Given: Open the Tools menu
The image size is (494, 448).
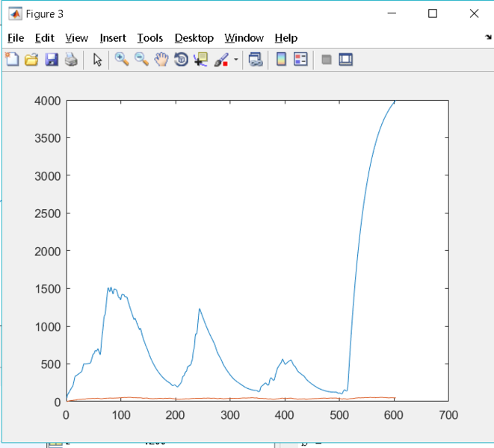Looking at the screenshot, I should (x=150, y=38).
